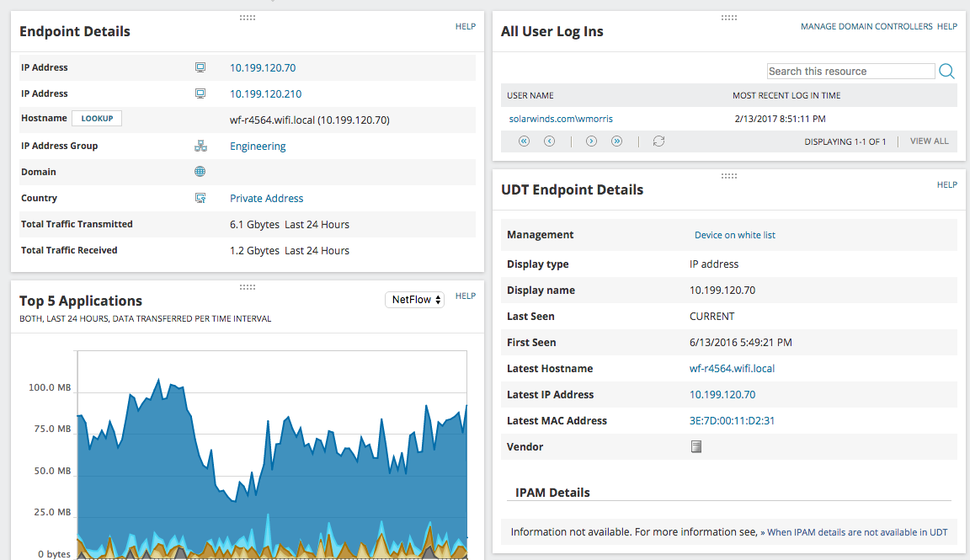
Task: Jump to last page of user log ins
Action: click(616, 141)
